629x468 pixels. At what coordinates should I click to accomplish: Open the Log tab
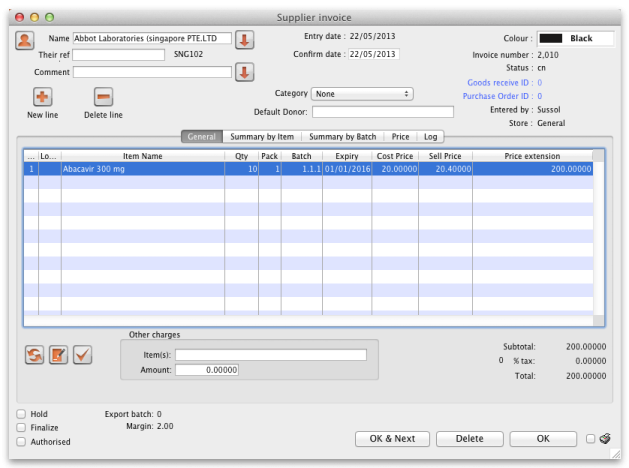click(x=430, y=136)
